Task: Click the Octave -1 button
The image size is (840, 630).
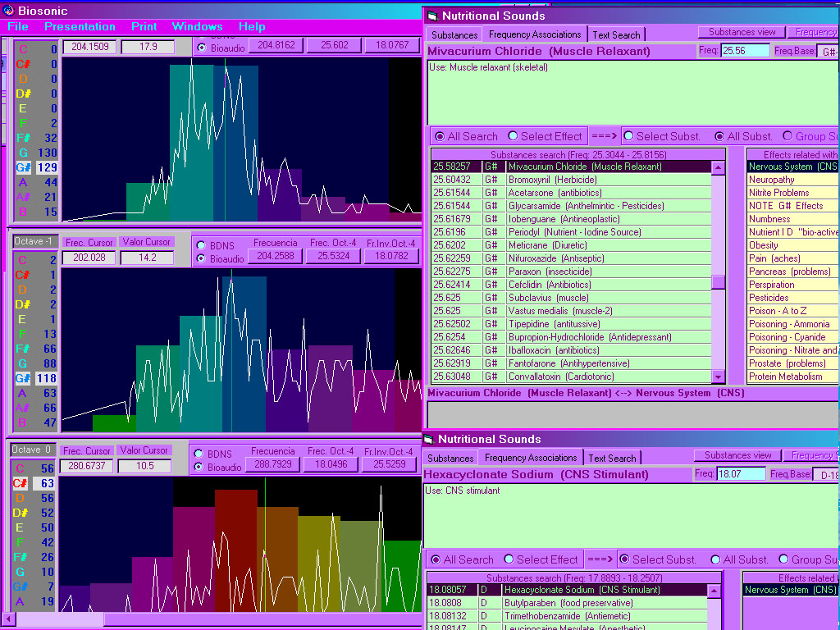Action: pos(34,241)
